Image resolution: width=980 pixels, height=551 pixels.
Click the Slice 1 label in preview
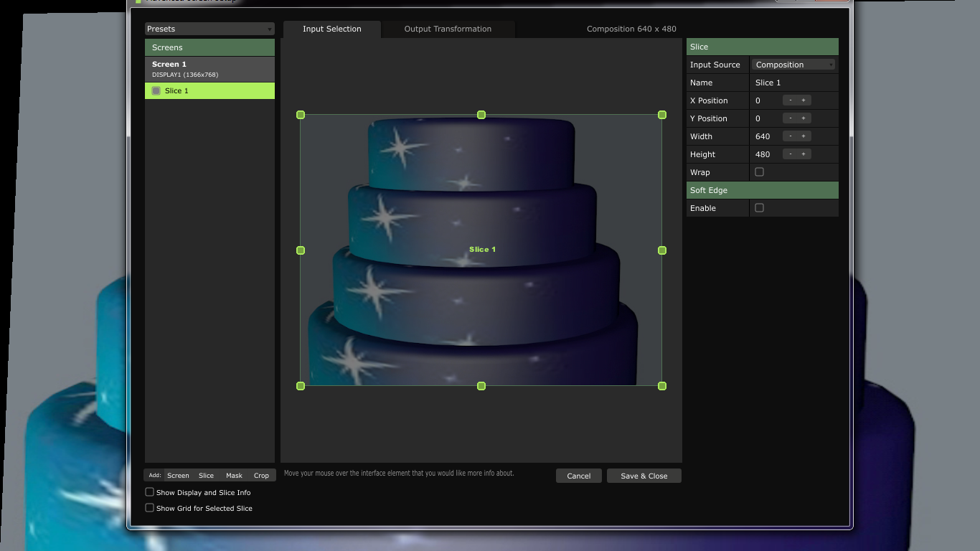[482, 250]
